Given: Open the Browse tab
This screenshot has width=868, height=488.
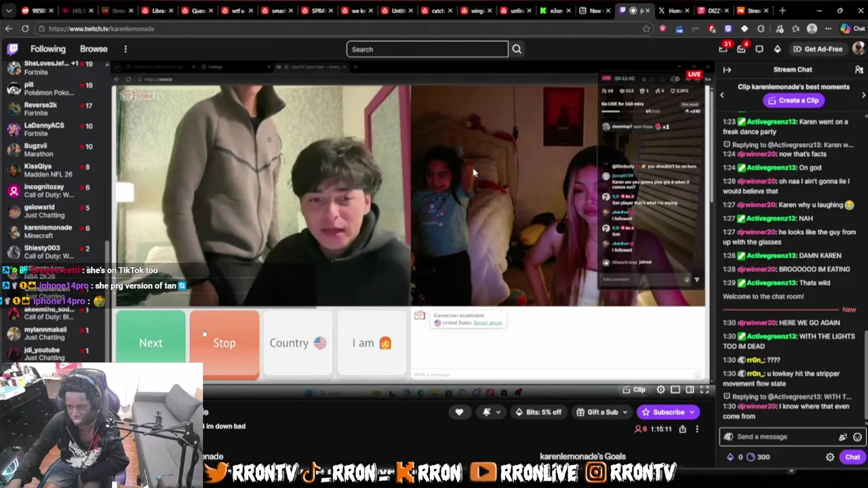Looking at the screenshot, I should [x=94, y=49].
